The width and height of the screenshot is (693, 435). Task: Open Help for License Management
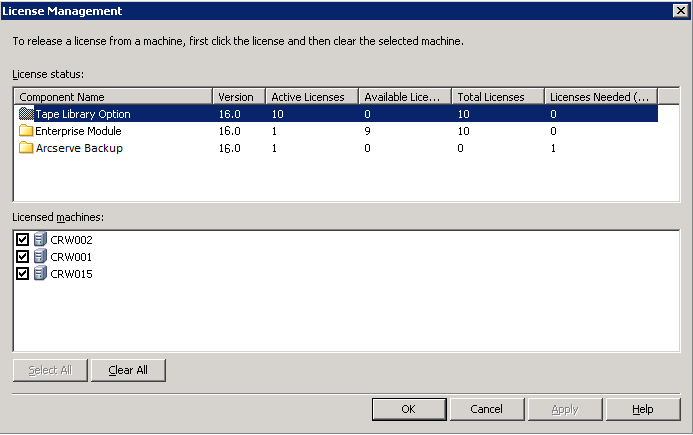[643, 409]
